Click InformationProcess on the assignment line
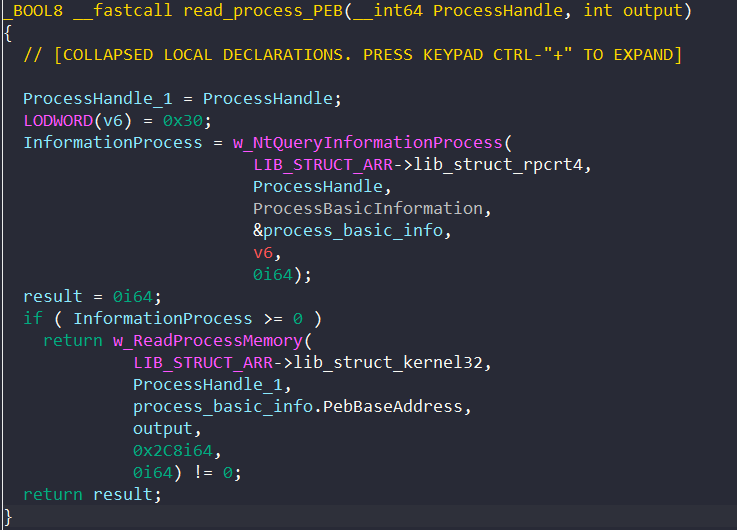Image resolution: width=737 pixels, height=530 pixels. click(x=113, y=143)
